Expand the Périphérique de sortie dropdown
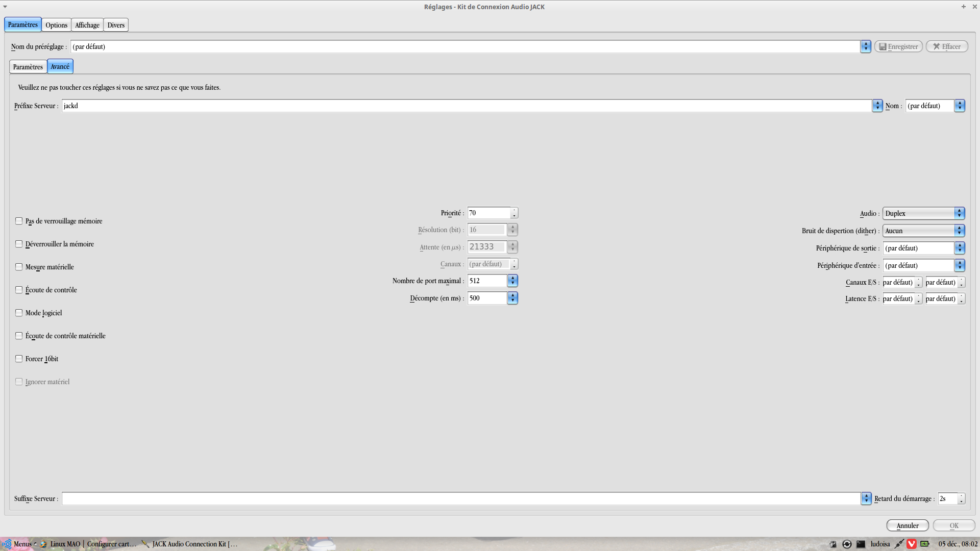 tap(960, 248)
